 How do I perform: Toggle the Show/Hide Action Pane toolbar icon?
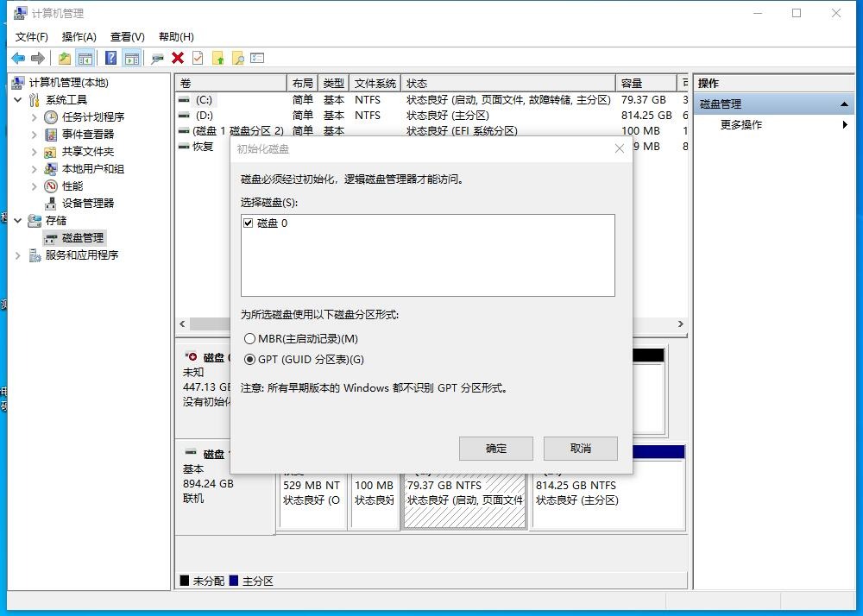[x=131, y=58]
